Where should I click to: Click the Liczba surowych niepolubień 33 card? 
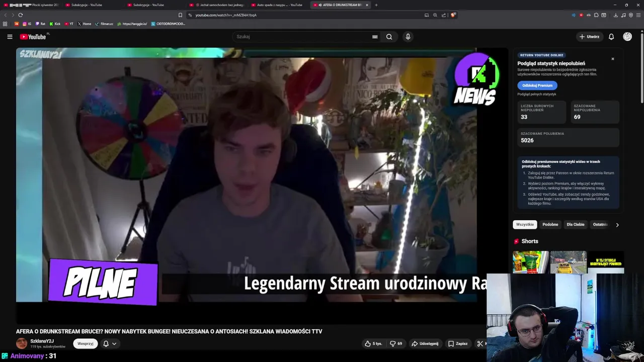coord(542,112)
